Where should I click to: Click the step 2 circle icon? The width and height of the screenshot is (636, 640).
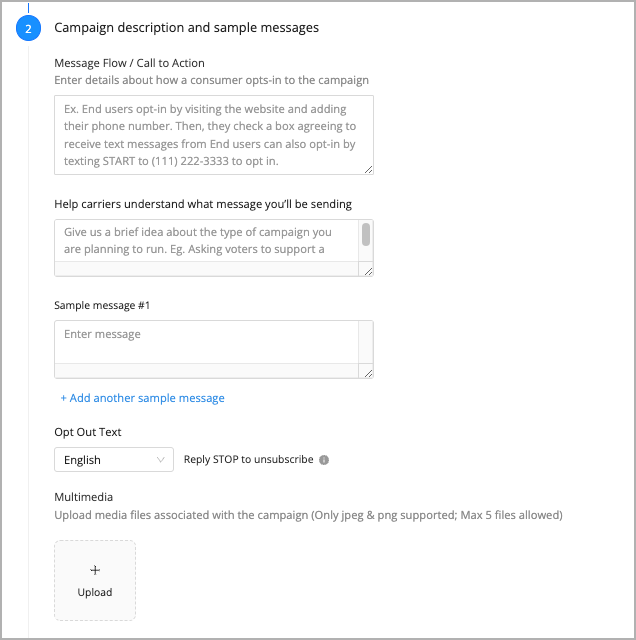(x=28, y=28)
